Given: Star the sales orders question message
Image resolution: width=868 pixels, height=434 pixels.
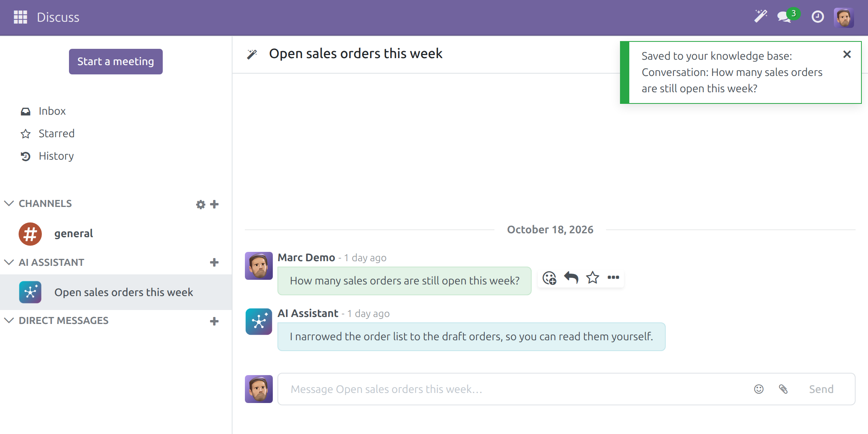Looking at the screenshot, I should (592, 277).
